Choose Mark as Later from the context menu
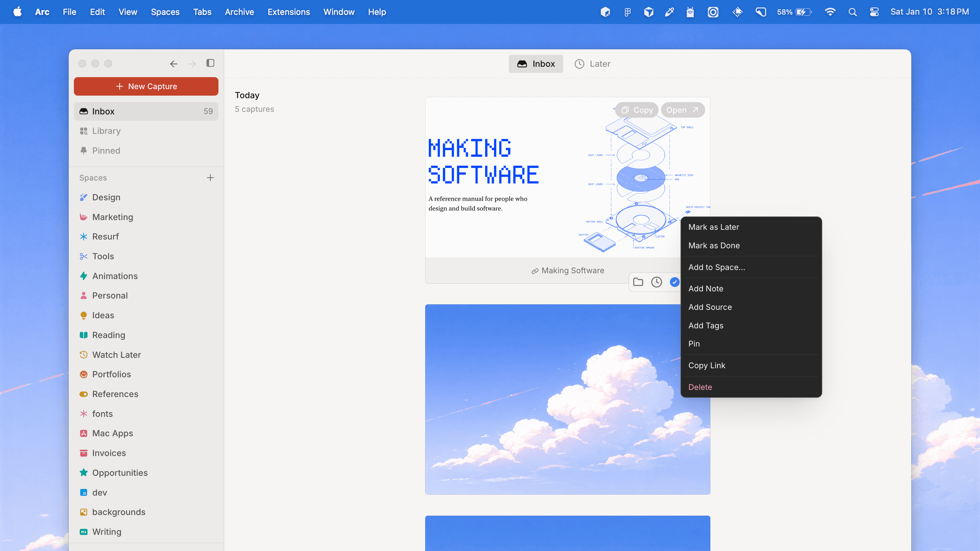980x551 pixels. [x=713, y=227]
